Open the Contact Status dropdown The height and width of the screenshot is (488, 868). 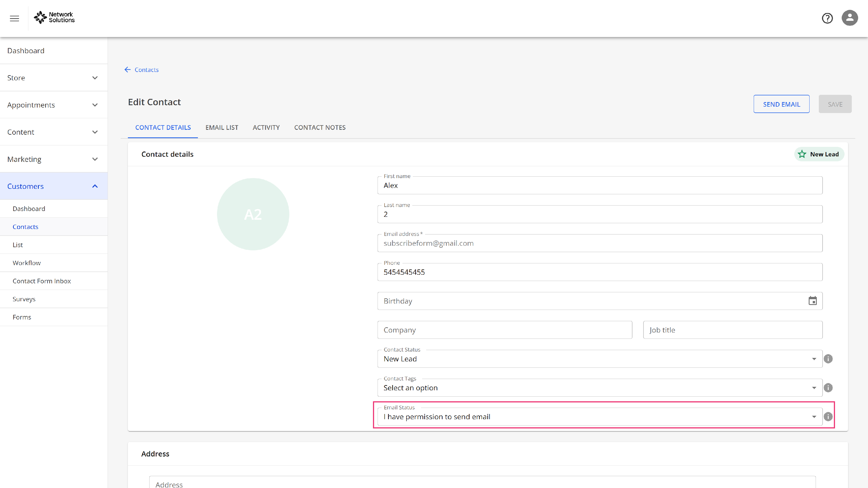point(600,359)
